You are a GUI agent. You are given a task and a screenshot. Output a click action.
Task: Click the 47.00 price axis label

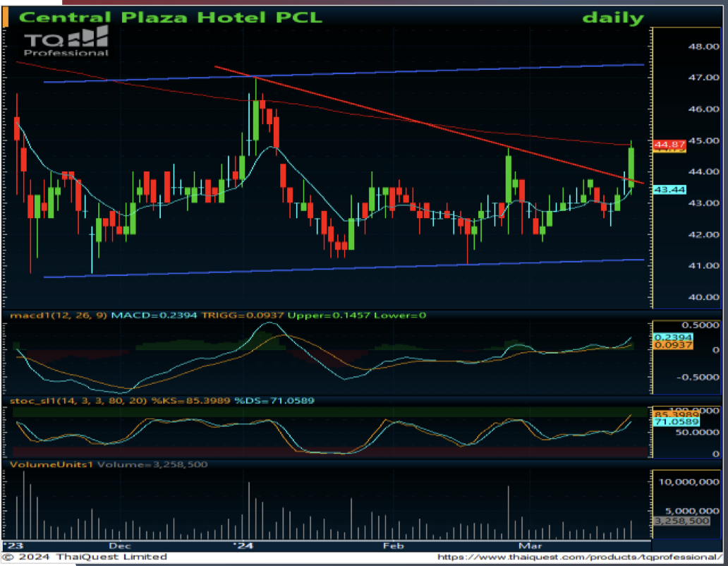tap(703, 78)
